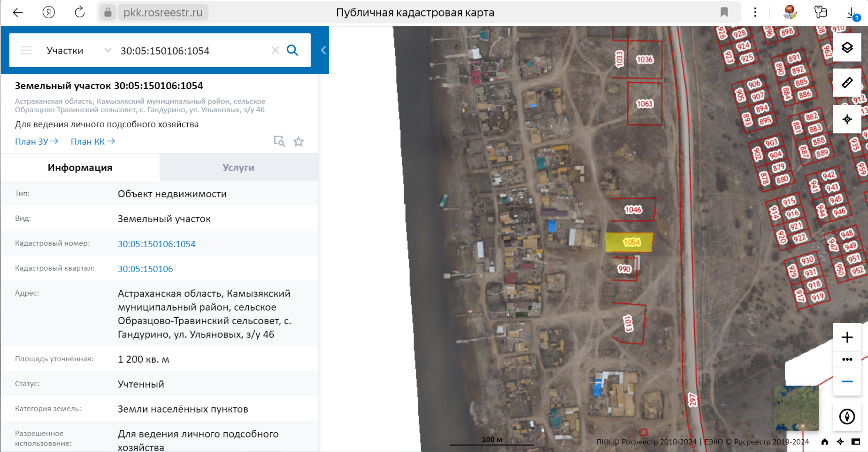The width and height of the screenshot is (868, 452).
Task: Click the highlighted yellow parcel 1054
Action: (629, 242)
